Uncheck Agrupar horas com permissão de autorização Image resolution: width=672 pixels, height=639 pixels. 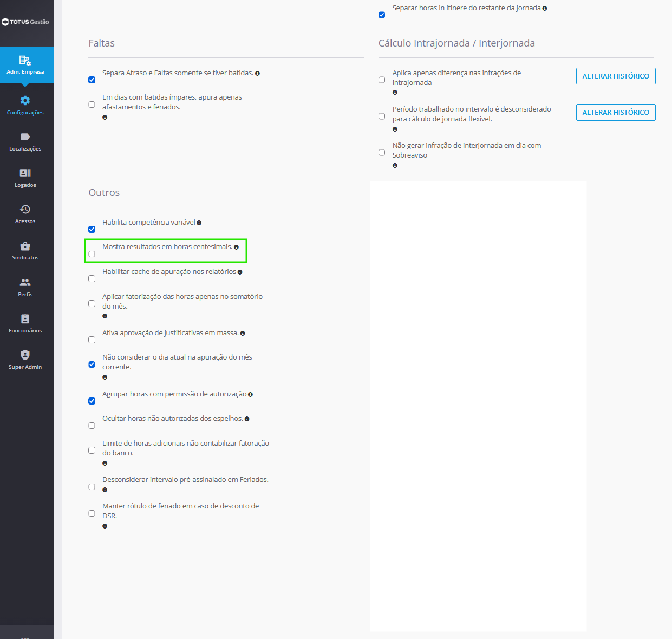click(92, 401)
